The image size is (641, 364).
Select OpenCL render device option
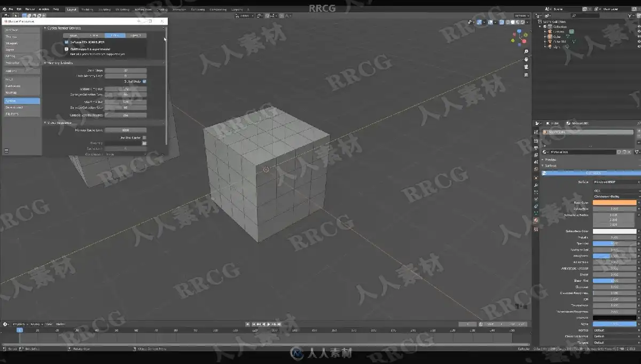(x=136, y=36)
